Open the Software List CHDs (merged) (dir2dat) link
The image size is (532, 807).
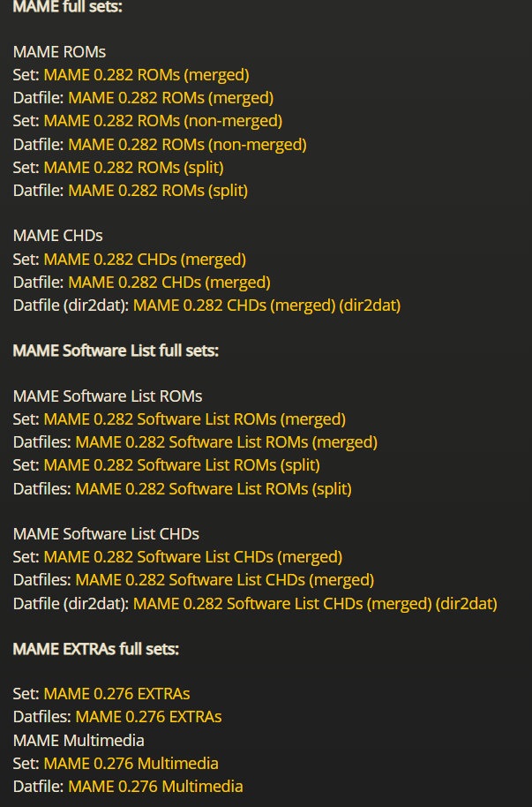(315, 604)
